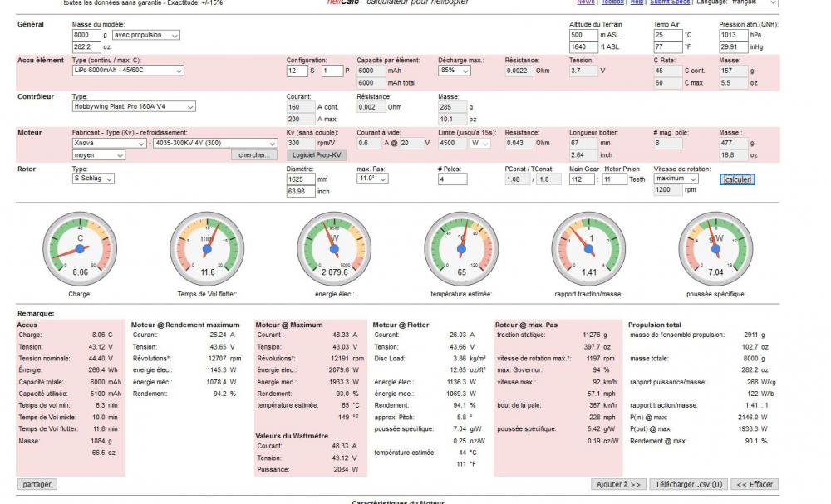
Task: Expand the max. Pas 11.0° dropdown
Action: tap(372, 179)
